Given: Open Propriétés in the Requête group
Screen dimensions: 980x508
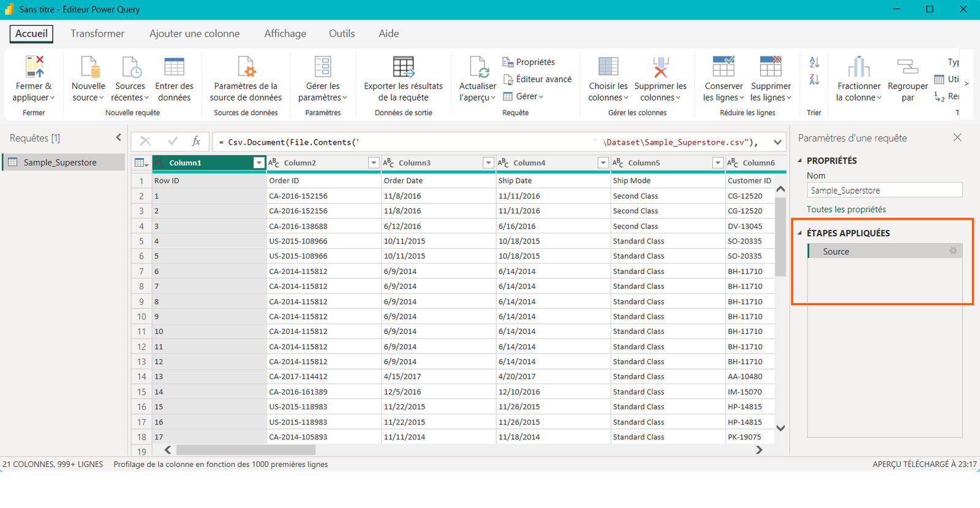Looking at the screenshot, I should (529, 62).
